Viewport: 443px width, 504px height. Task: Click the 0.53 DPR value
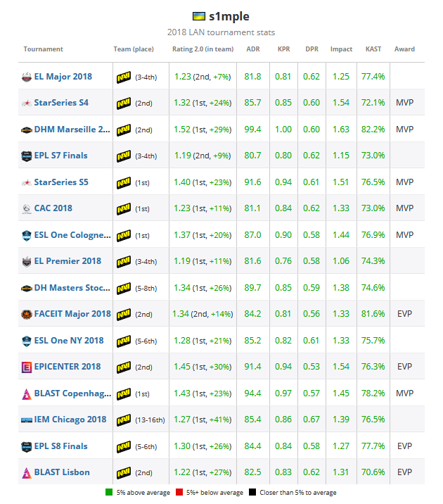tap(312, 367)
